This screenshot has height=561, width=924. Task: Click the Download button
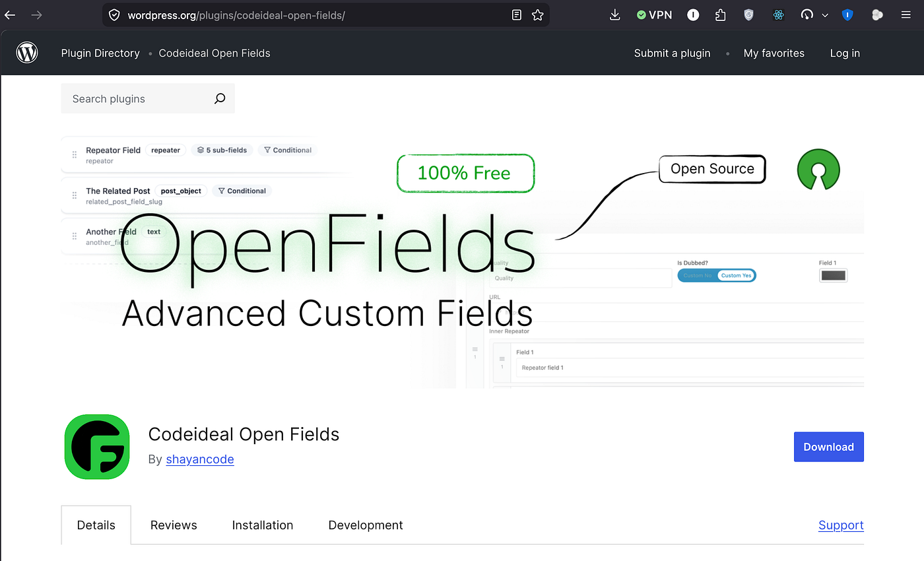[x=829, y=447]
